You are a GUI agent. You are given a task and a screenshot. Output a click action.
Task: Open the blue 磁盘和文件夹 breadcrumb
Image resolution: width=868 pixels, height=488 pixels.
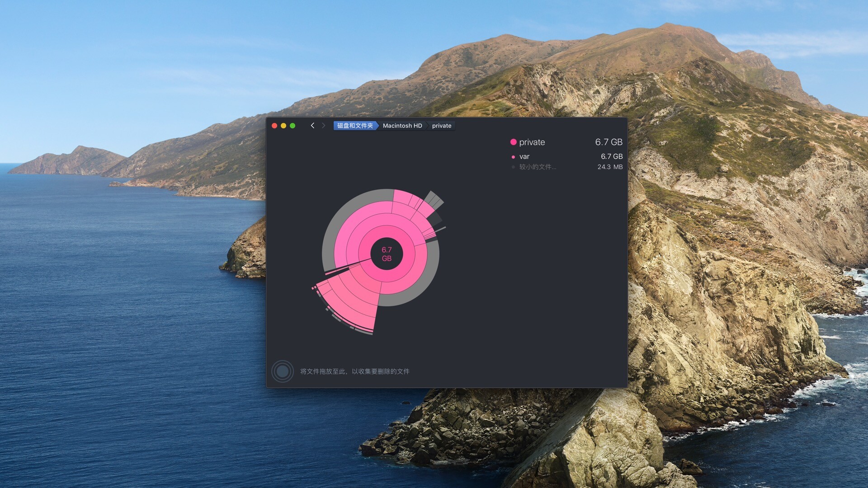[355, 126]
